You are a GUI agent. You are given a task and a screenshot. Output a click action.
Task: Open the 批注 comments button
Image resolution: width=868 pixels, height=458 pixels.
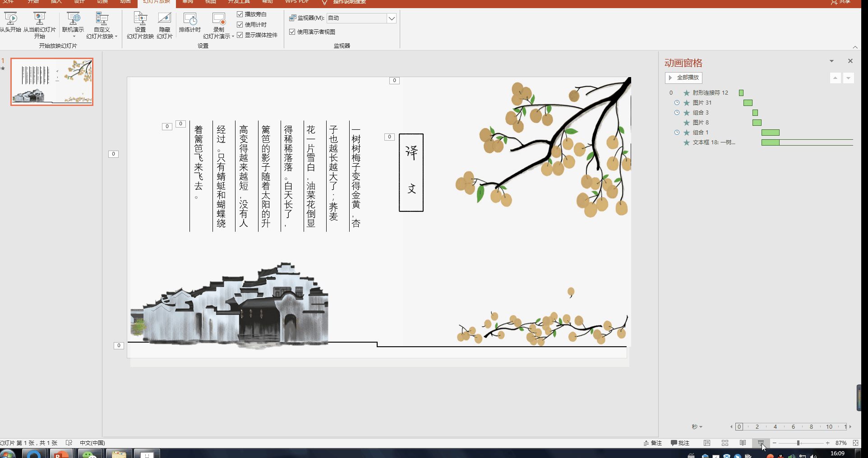pos(680,443)
